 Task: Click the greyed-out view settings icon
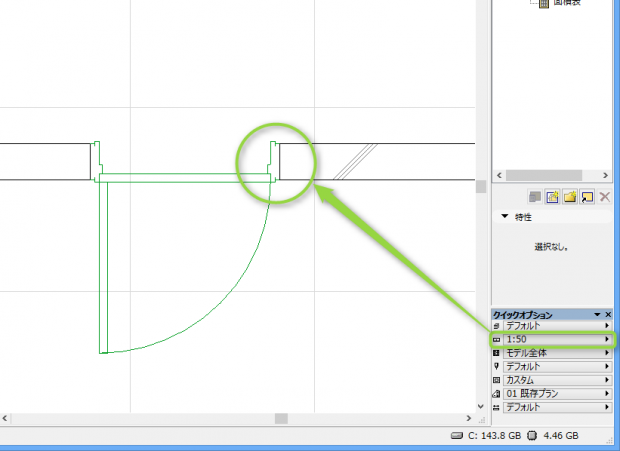coord(535,196)
